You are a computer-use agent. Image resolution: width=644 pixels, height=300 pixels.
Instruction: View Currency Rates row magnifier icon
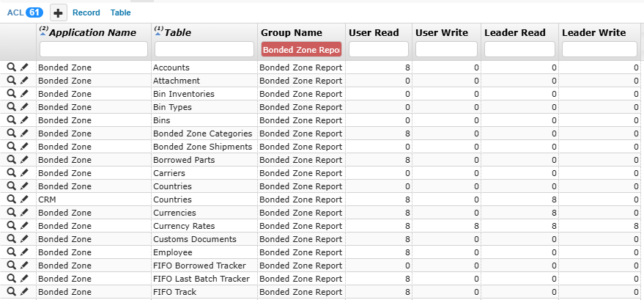click(12, 226)
